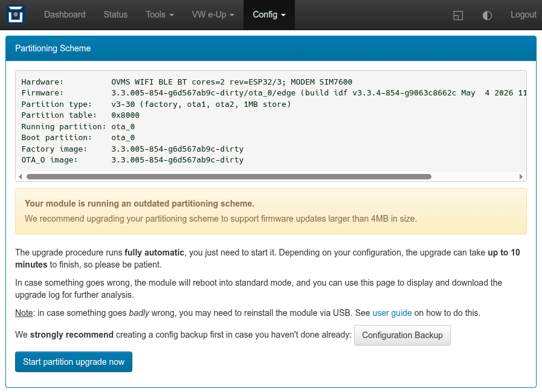Click the 'Partition type: v3-30' line
The image size is (542, 392).
[x=156, y=104]
